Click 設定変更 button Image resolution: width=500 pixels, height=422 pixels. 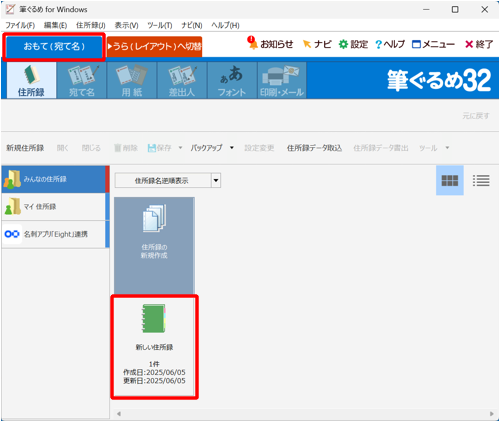pyautogui.click(x=259, y=148)
